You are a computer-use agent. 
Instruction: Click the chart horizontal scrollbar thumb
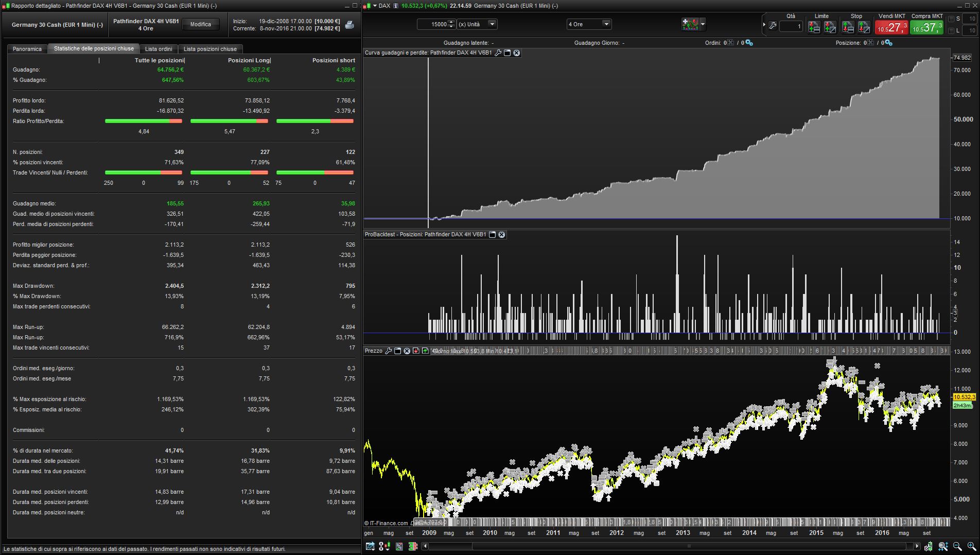tap(690, 546)
